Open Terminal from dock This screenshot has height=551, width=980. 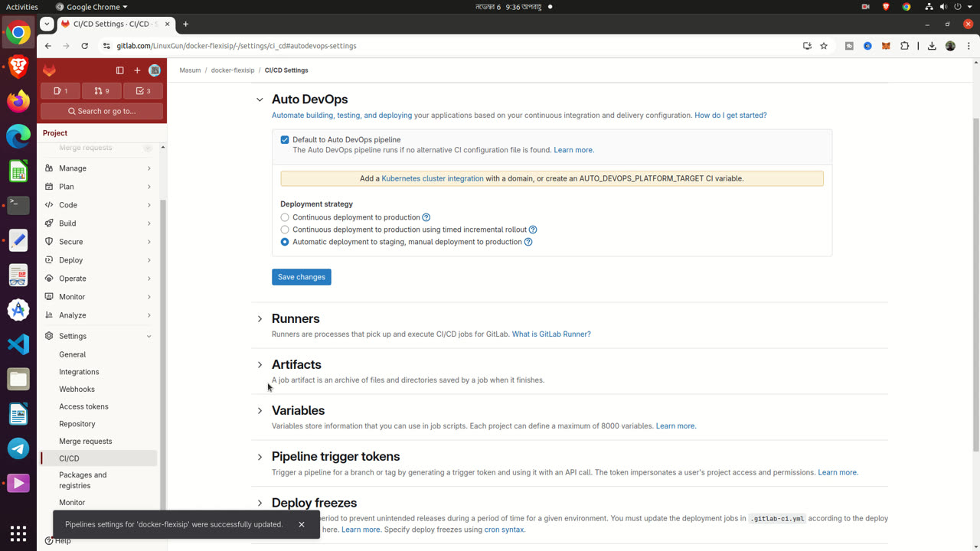click(18, 205)
